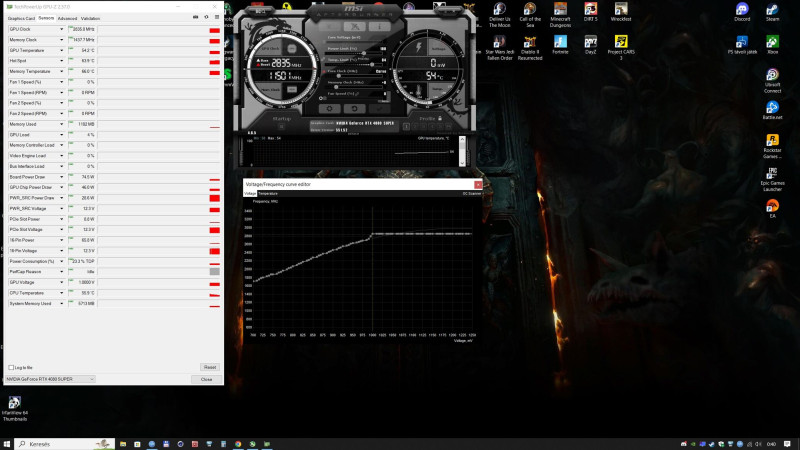Select Temperature tab in curve editor
The width and height of the screenshot is (800, 450).
268,193
